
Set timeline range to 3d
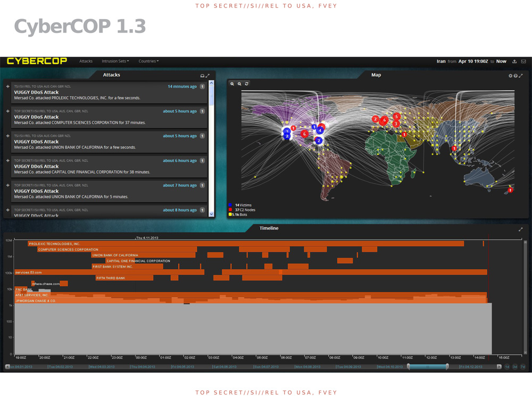(514, 367)
